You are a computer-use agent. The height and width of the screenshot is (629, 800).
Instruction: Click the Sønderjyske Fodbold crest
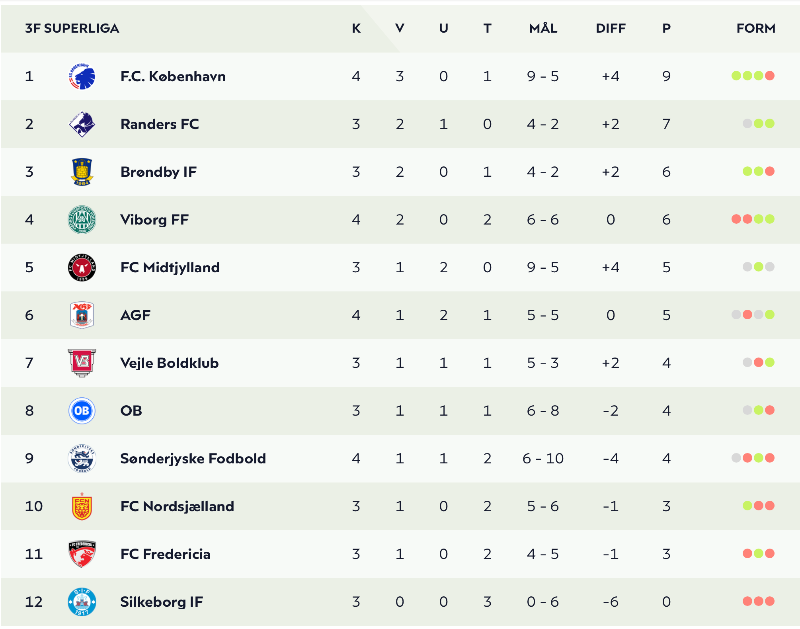click(82, 458)
